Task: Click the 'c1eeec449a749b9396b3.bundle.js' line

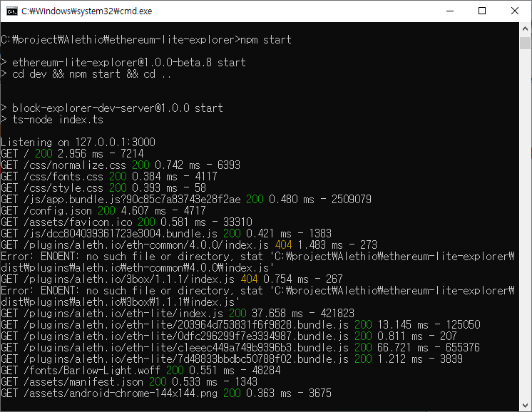Action: click(240, 348)
